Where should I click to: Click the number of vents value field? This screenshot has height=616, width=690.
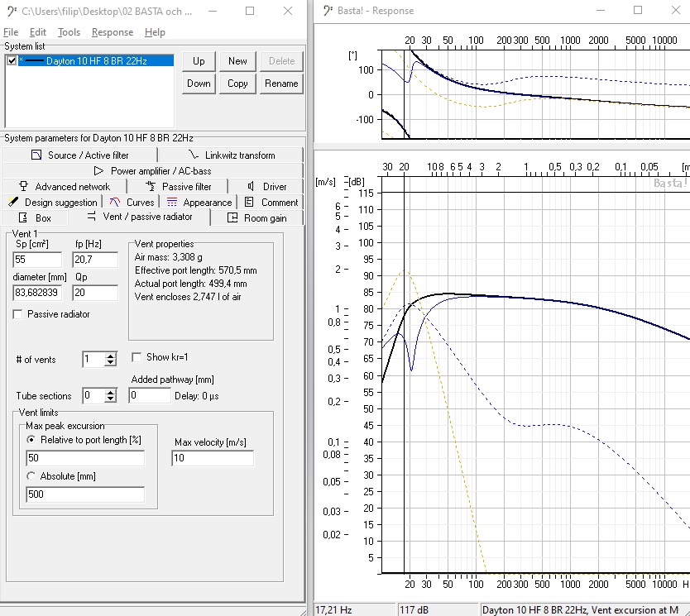click(x=93, y=359)
